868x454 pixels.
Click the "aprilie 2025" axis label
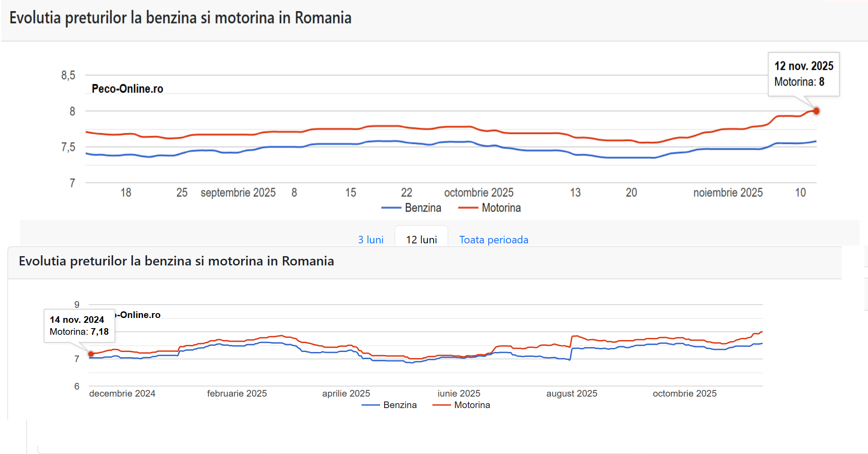[x=346, y=393]
